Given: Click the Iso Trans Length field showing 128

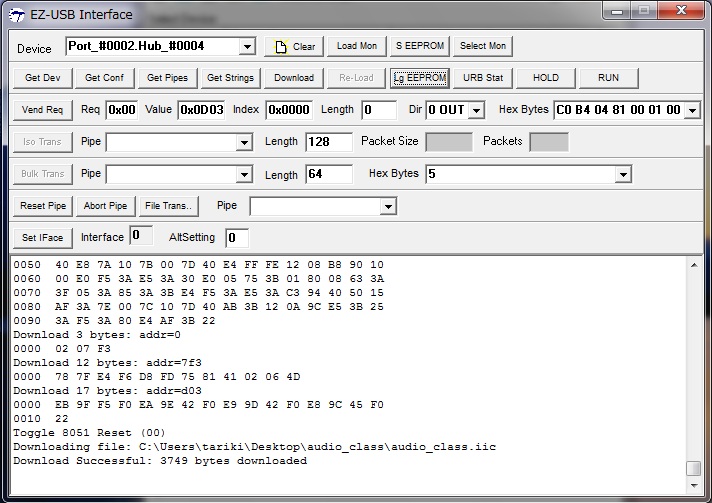Looking at the screenshot, I should (329, 142).
